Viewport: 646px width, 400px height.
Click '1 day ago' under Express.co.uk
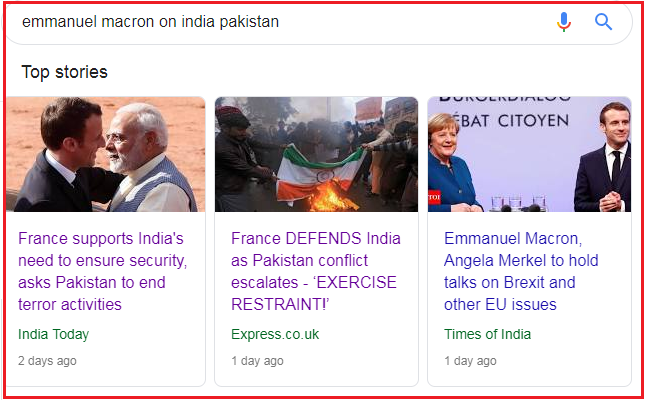257,361
